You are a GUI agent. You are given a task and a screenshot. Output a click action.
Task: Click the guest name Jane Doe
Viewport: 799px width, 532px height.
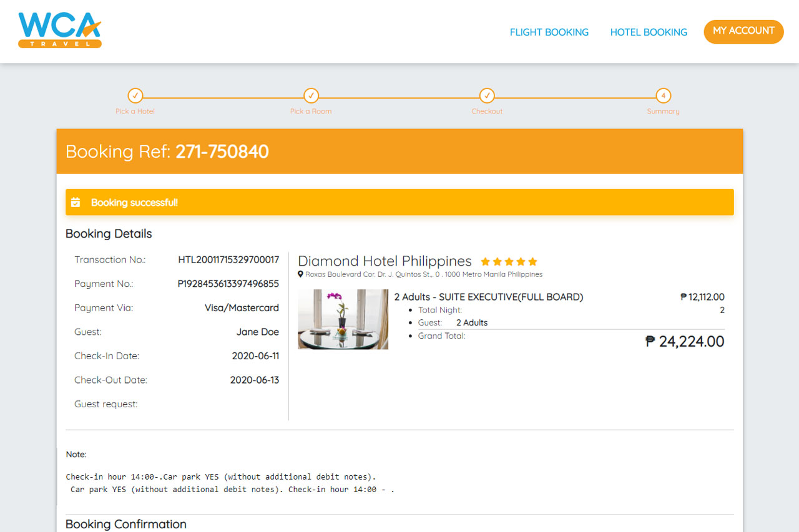258,332
